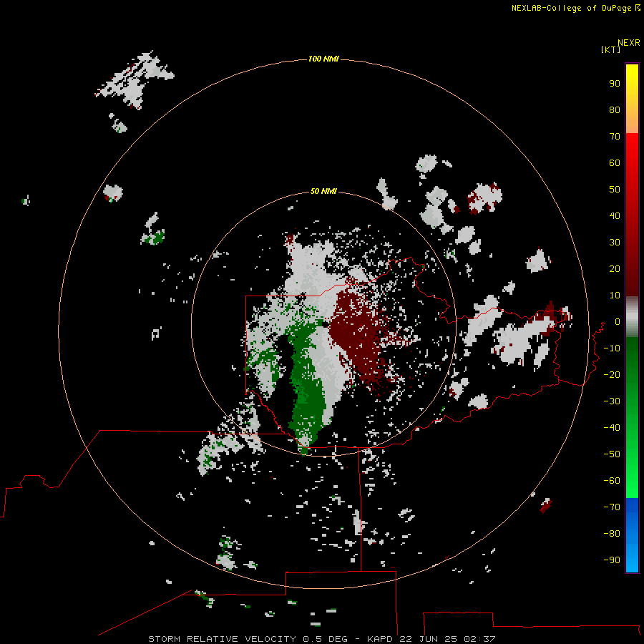Click the 10 value on the velocity scale

click(615, 296)
